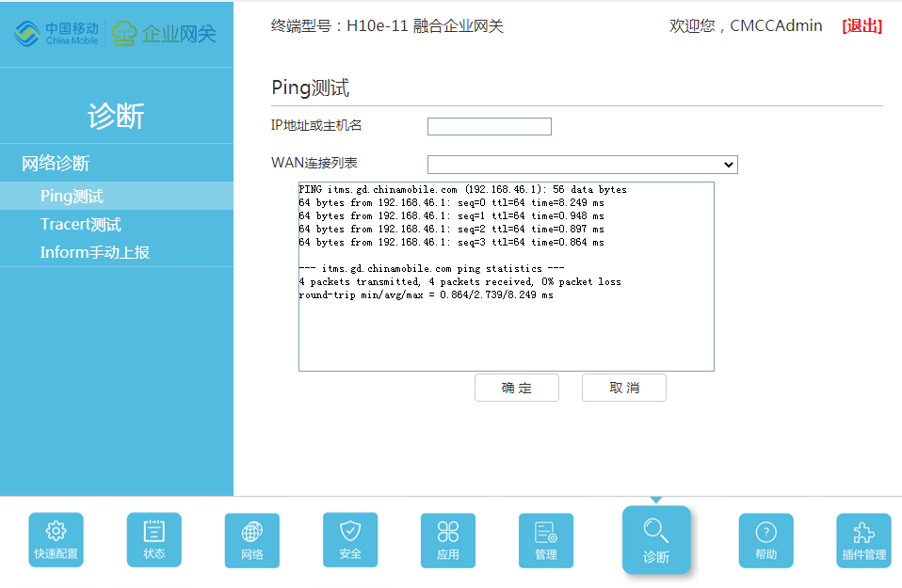Open the 应用 applications icon
The width and height of the screenshot is (902, 588).
[448, 539]
